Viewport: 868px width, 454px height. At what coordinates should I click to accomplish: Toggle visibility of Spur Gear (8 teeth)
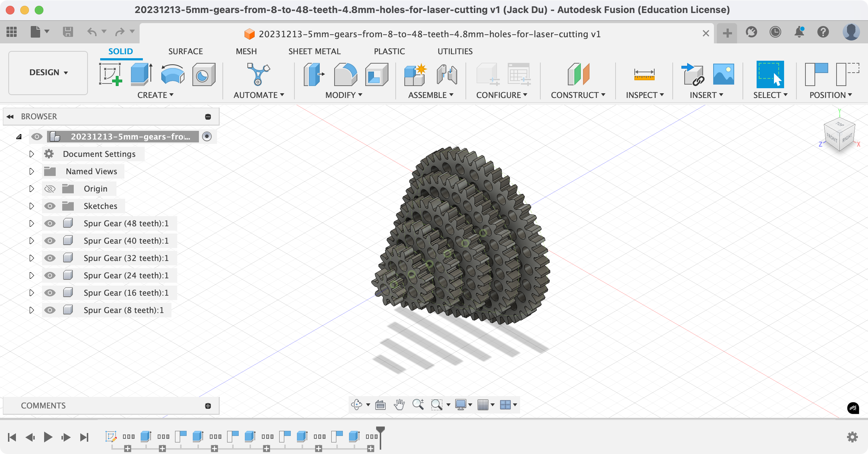[50, 310]
